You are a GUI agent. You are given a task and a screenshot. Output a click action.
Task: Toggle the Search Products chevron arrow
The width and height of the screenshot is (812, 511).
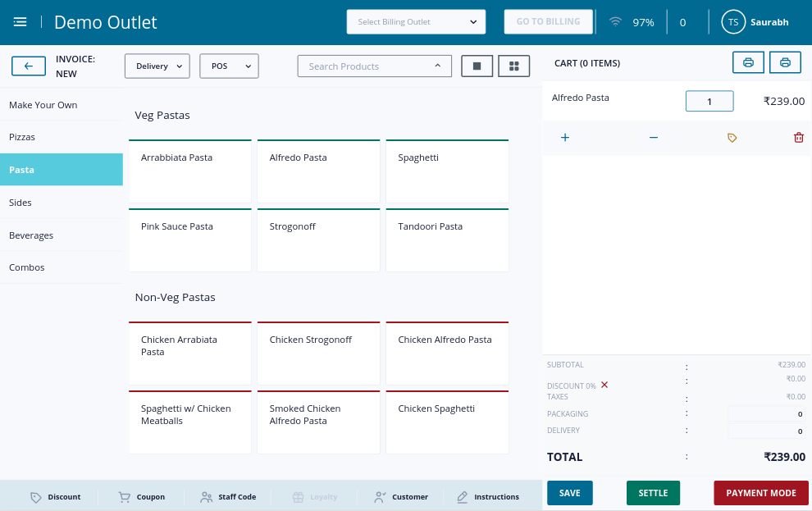click(x=438, y=66)
